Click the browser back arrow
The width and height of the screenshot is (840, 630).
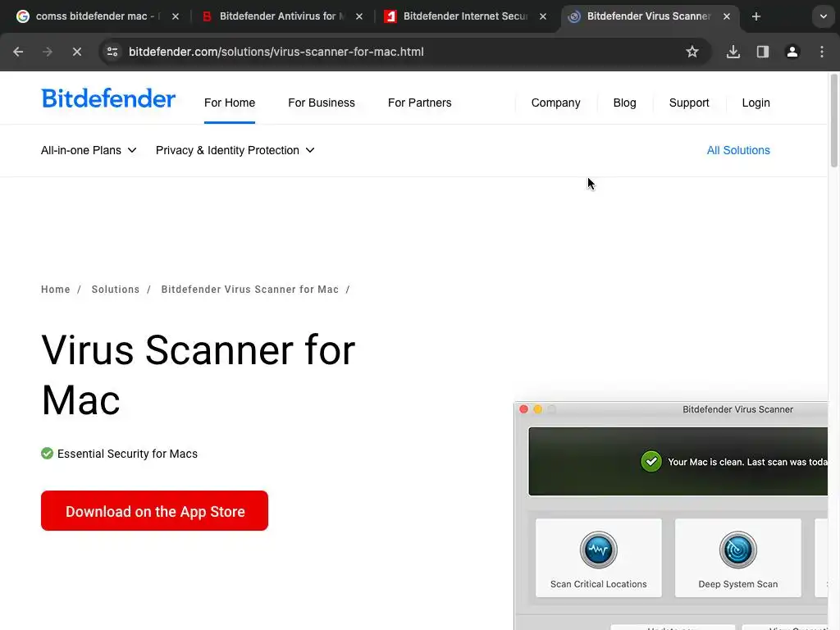(18, 52)
